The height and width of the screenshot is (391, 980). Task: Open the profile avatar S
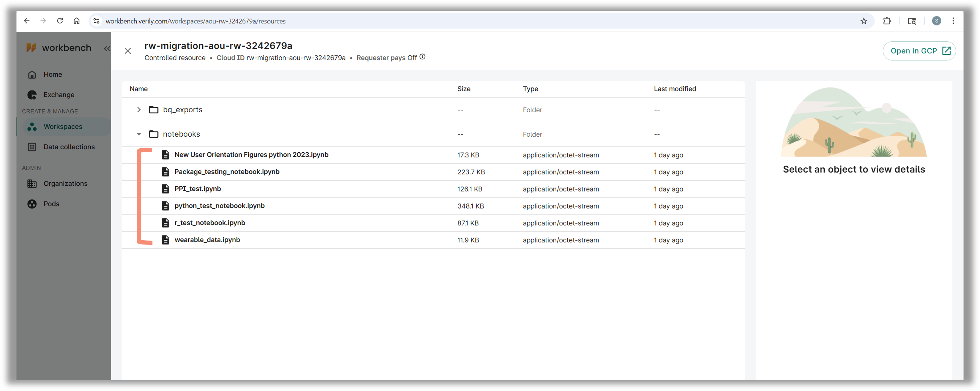tap(936, 21)
